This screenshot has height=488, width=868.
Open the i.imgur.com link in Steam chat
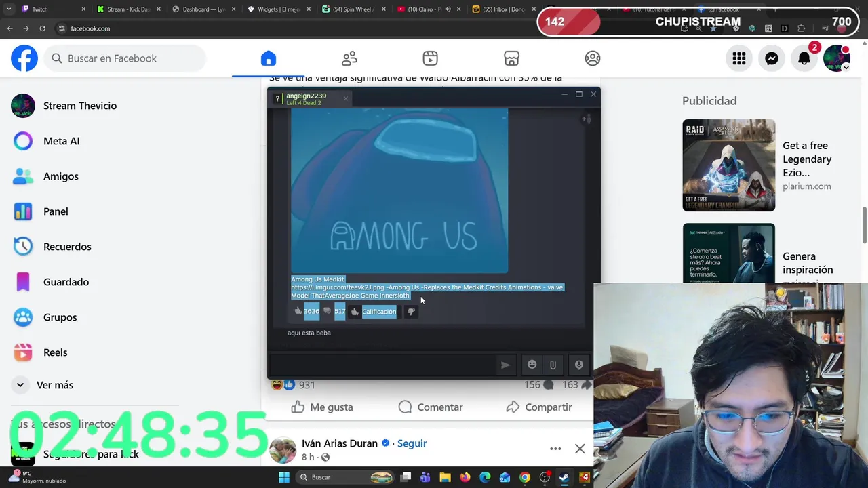coord(338,287)
